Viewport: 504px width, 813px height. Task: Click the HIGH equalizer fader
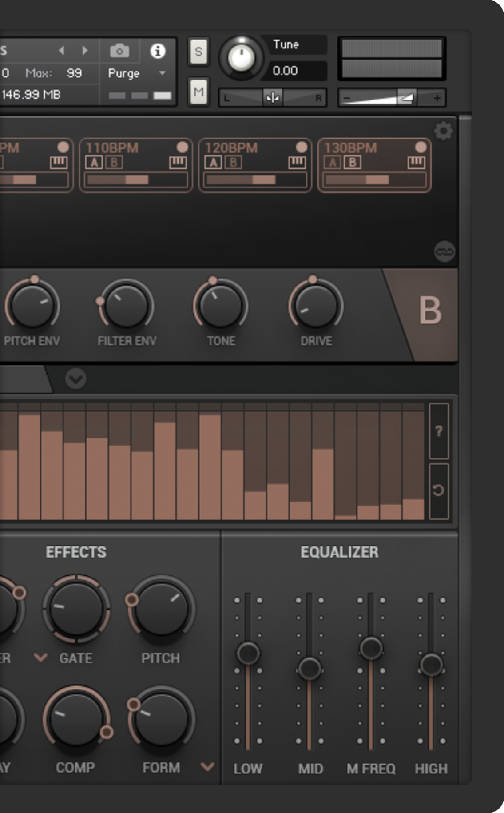431,665
